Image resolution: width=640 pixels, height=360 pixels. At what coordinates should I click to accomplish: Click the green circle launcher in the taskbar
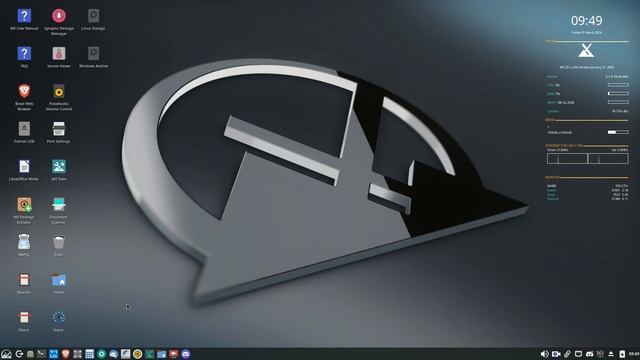point(102,354)
